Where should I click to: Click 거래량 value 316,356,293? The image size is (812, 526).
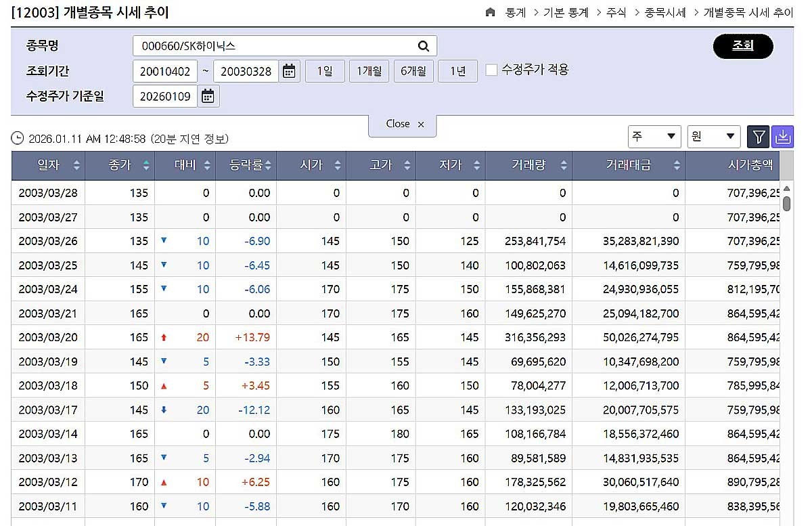click(x=535, y=337)
